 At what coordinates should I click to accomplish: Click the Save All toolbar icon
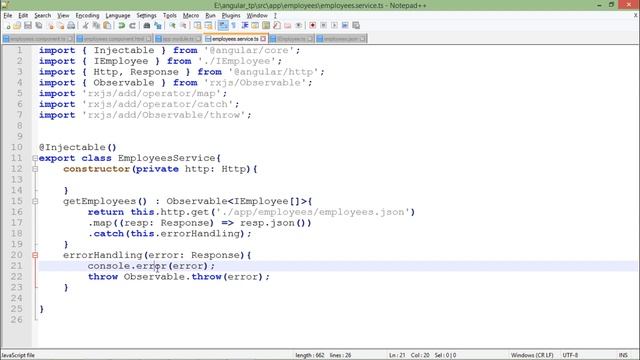[39, 25]
